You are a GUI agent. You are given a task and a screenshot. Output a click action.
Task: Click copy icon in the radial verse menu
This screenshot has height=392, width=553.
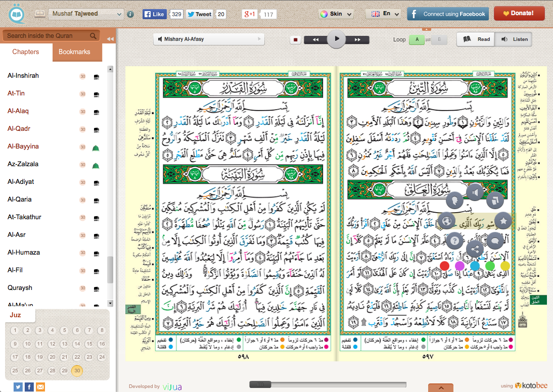click(495, 201)
